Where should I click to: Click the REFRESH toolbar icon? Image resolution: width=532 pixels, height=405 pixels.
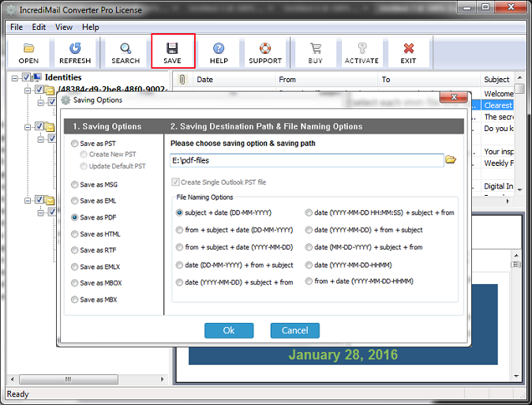point(75,48)
